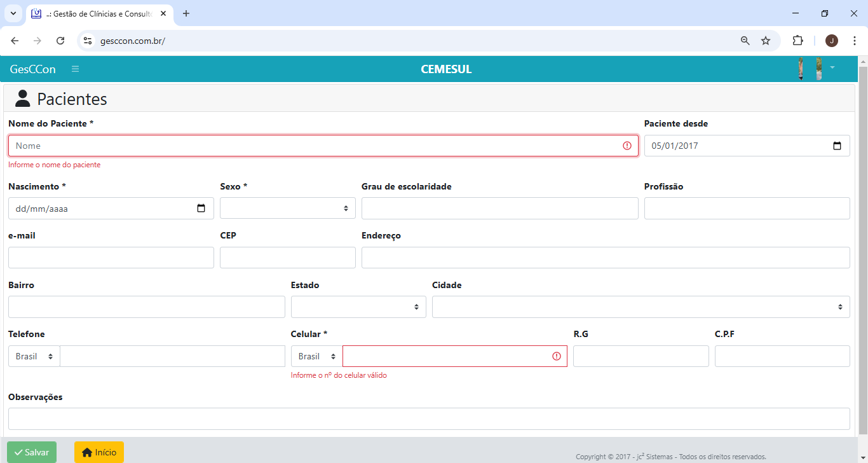Viewport: 868px width, 463px height.
Task: Click the green Salvar button
Action: point(32,452)
